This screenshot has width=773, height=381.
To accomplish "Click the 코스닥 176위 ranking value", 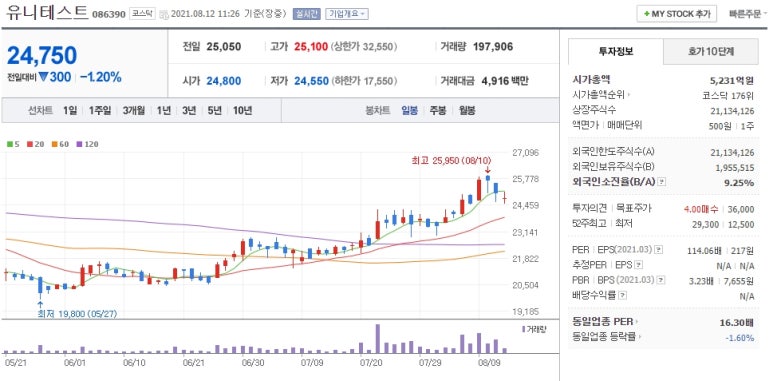I will pos(729,95).
